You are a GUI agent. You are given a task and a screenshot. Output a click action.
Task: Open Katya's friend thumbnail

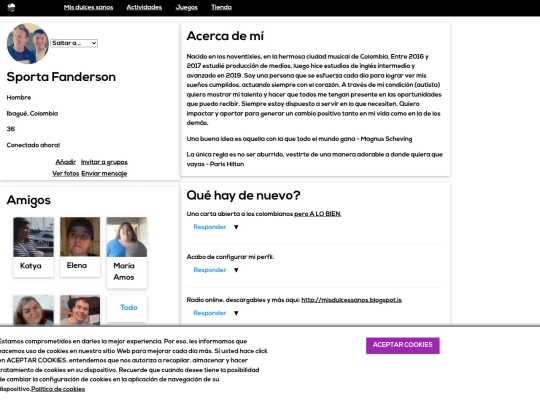pos(33,237)
